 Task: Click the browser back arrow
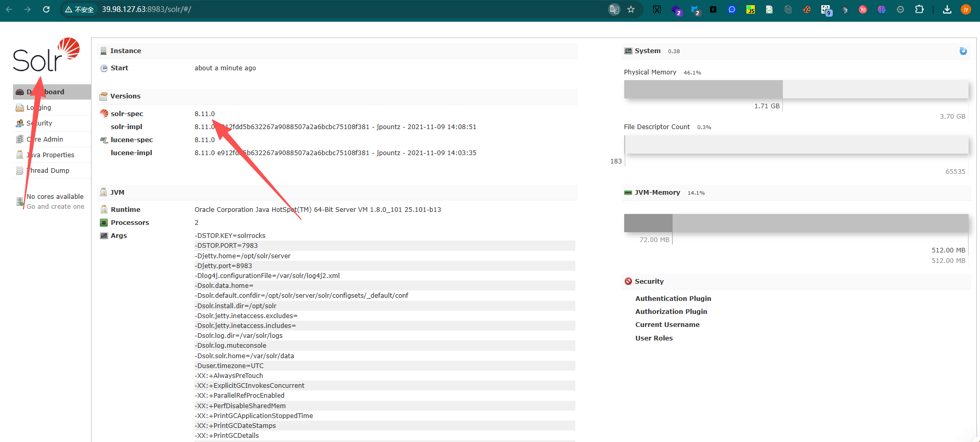pyautogui.click(x=9, y=9)
